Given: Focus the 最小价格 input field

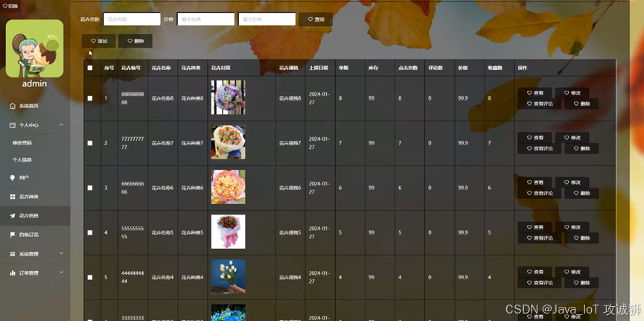Looking at the screenshot, I should (x=205, y=19).
